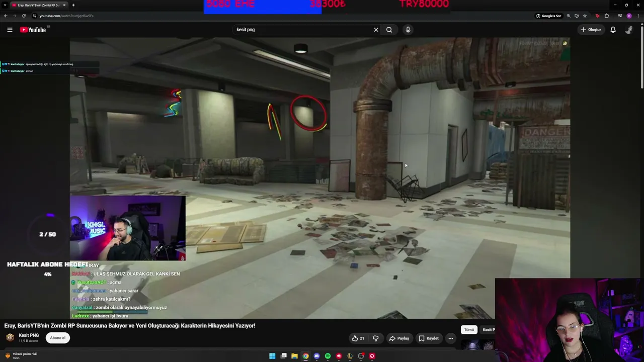644x362 pixels.
Task: Like the video with thumbs up
Action: point(358,338)
